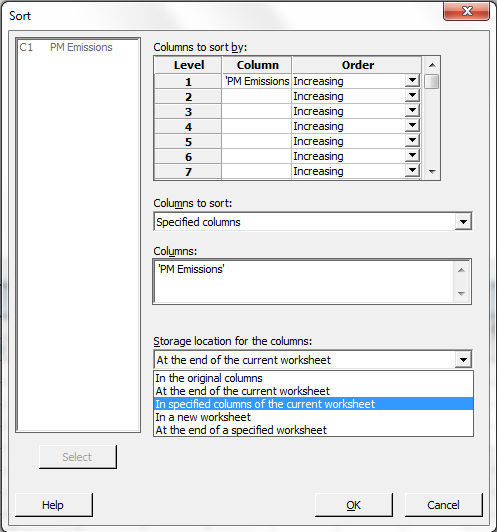Screen dimensions: 497x532
Task: Pick 'At the end of a specified worksheet'
Action: (x=313, y=430)
